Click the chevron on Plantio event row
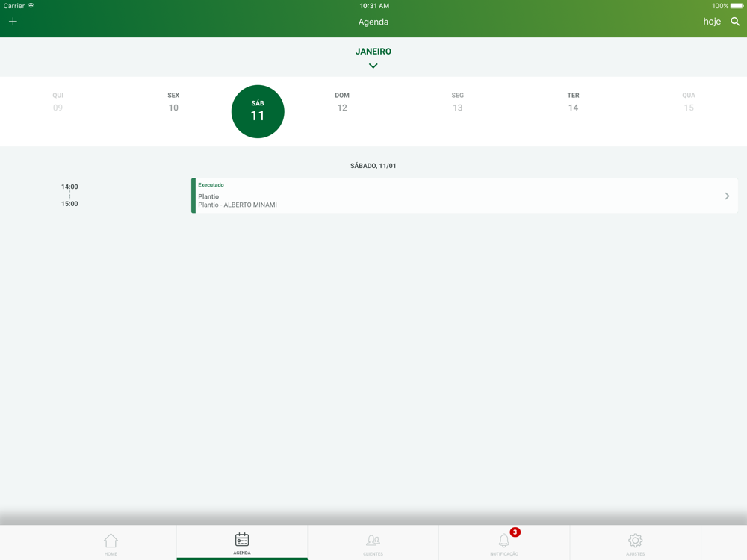747x560 pixels. (x=727, y=196)
